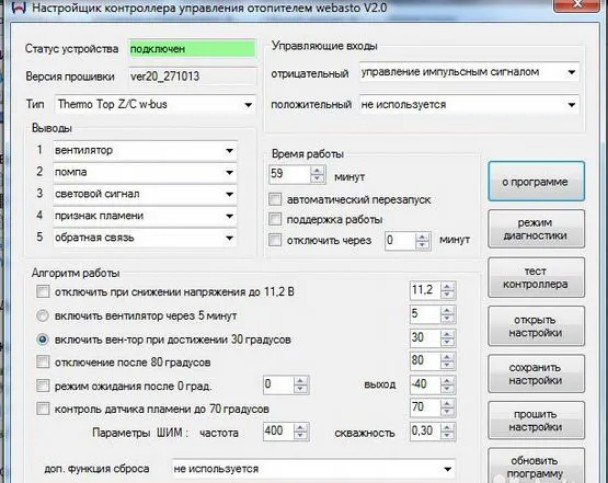Increase ШИМ частота 400 spinner
This screenshot has width=608, height=483.
tap(301, 427)
